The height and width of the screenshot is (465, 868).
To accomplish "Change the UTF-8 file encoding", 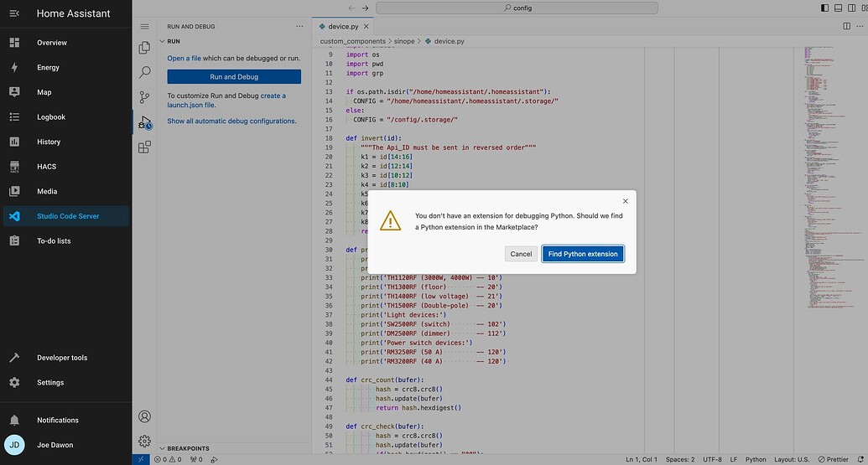I will 712,459.
